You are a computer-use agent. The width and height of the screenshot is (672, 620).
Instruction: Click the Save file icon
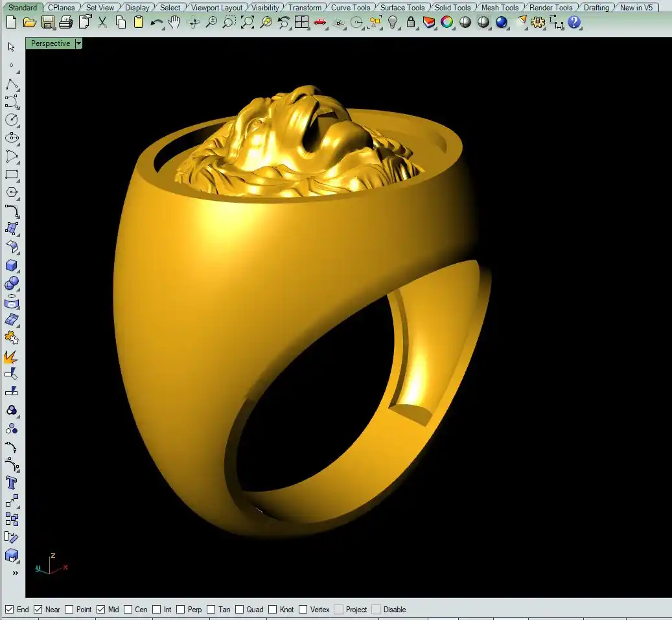(48, 22)
